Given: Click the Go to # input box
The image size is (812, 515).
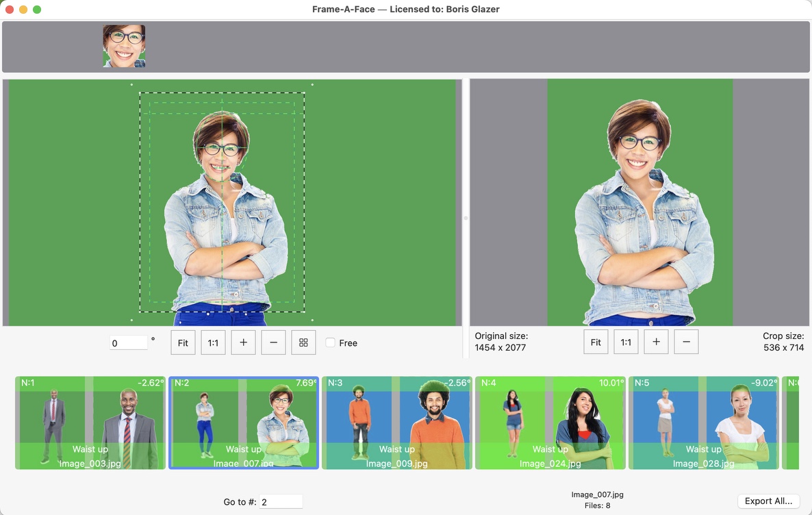Looking at the screenshot, I should pos(281,501).
